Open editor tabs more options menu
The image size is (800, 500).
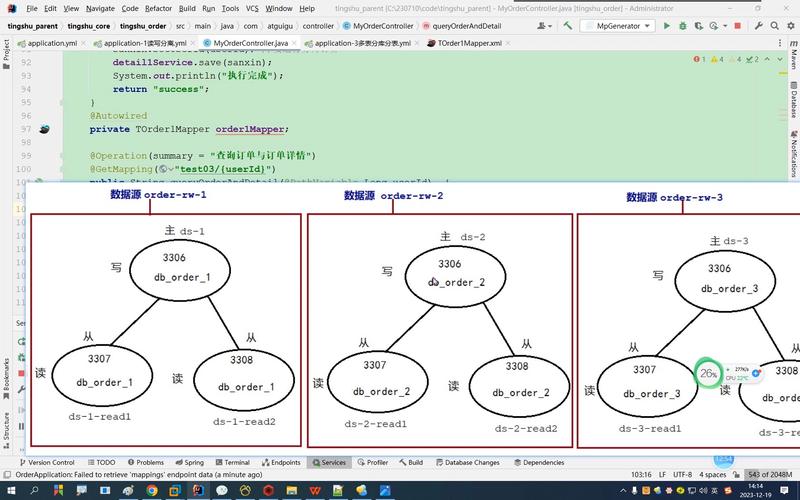point(780,43)
